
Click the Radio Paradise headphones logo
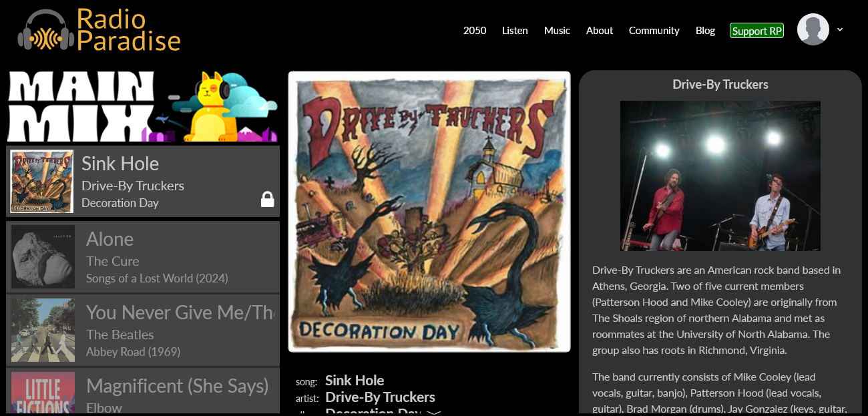[x=45, y=30]
